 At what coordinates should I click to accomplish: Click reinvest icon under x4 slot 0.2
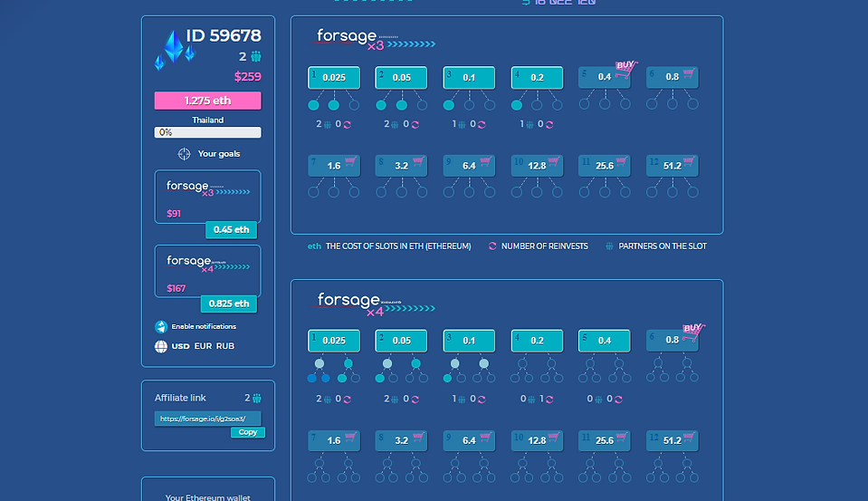[549, 399]
